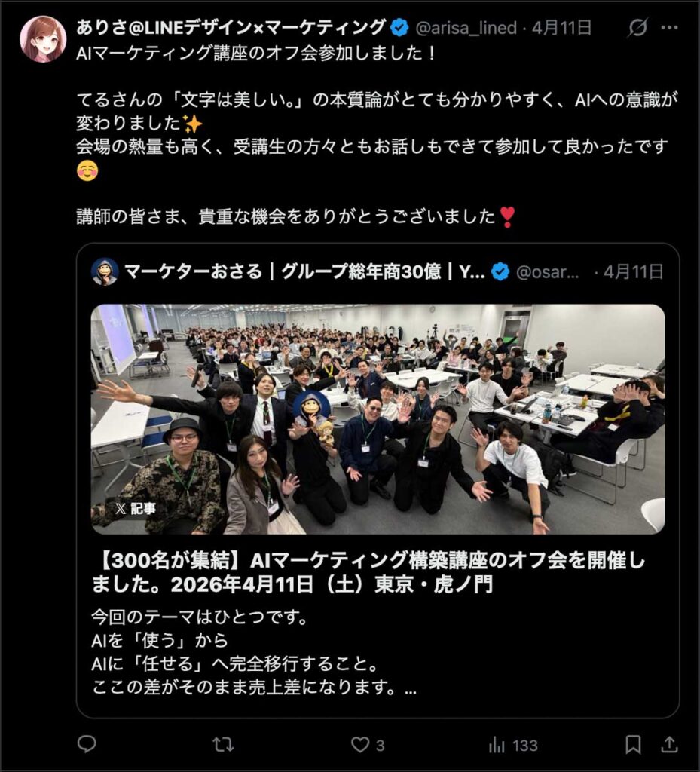Click the Grok circle-slash icon
Viewport: 700px width, 772px height.
point(637,28)
